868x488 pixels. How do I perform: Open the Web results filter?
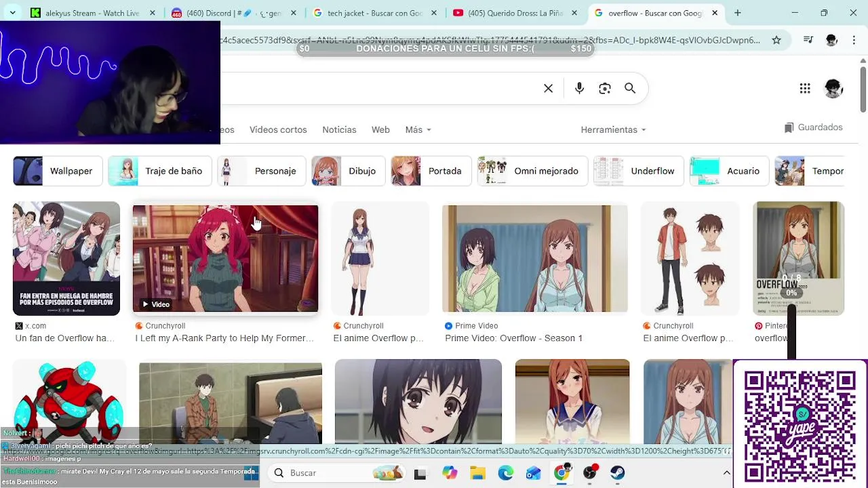pos(380,129)
